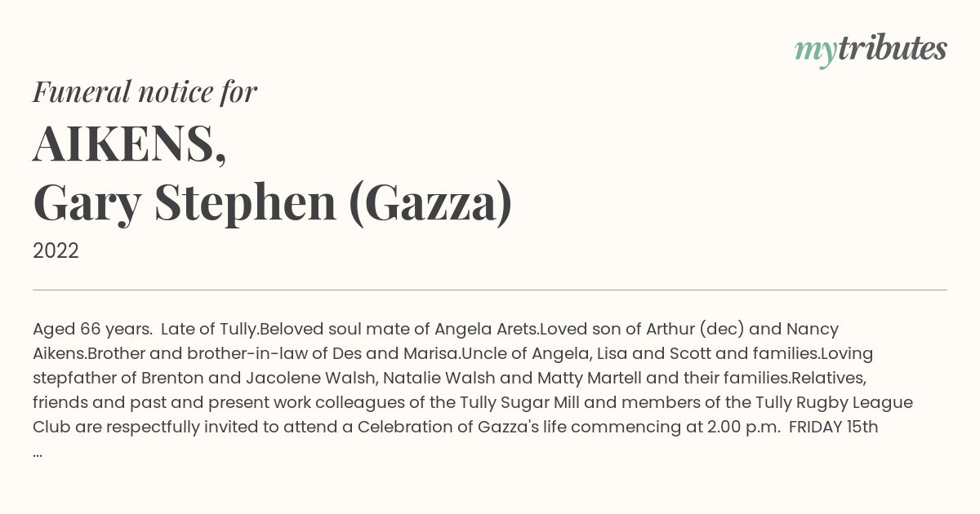Click the trailing ellipsis to expand notice

coord(38,452)
